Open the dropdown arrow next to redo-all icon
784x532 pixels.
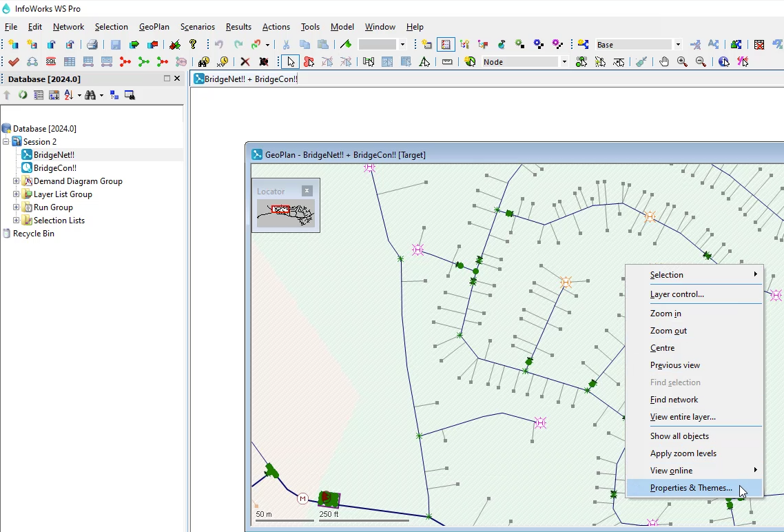pos(267,45)
